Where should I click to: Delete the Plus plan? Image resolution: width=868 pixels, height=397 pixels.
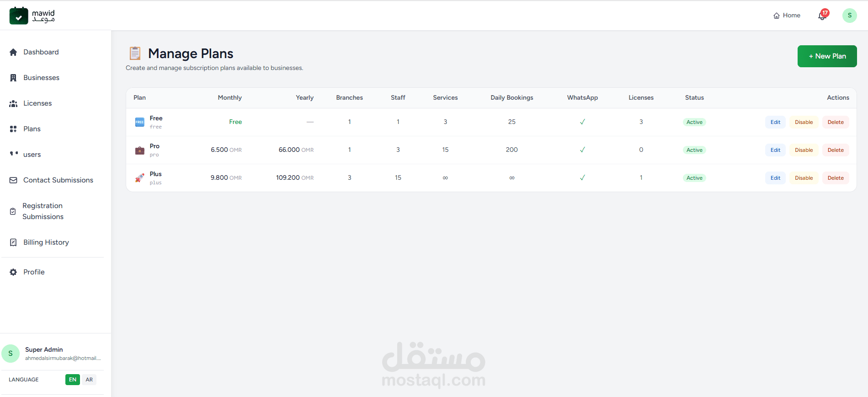(836, 178)
